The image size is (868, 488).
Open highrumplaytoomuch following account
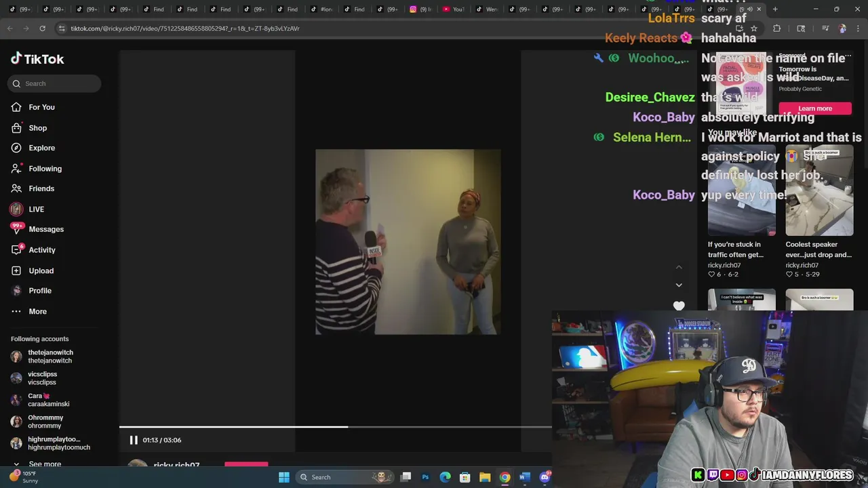click(50, 443)
